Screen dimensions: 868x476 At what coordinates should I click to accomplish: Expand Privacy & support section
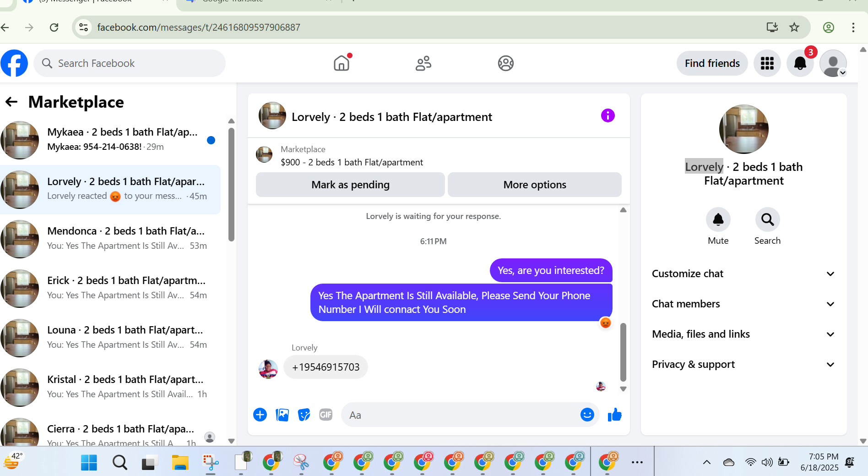click(743, 364)
